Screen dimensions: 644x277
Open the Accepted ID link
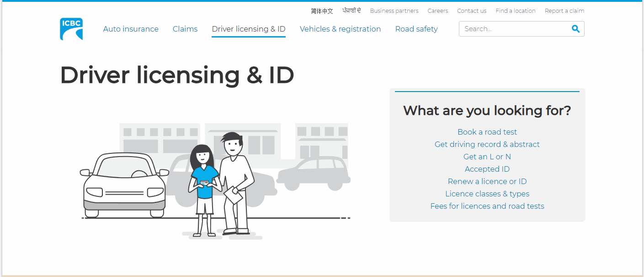pos(487,169)
